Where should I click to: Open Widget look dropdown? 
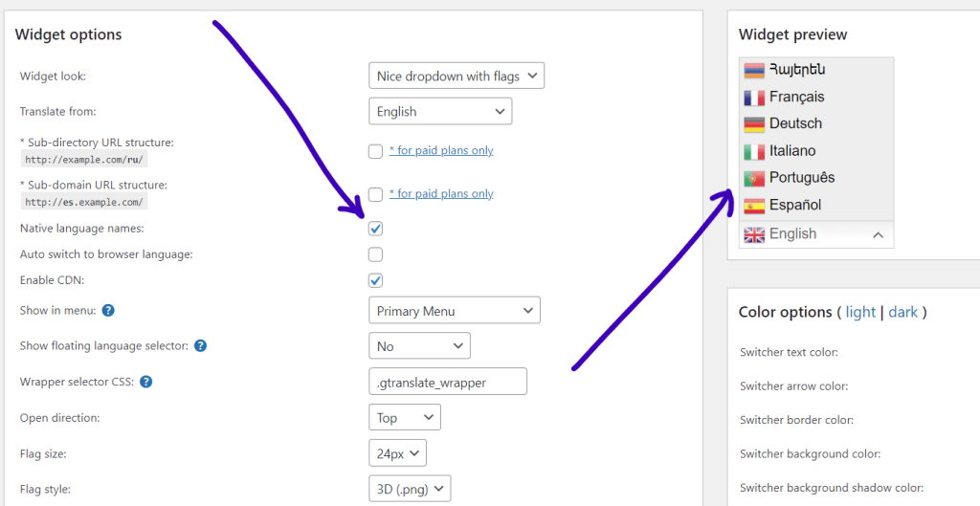(x=457, y=77)
